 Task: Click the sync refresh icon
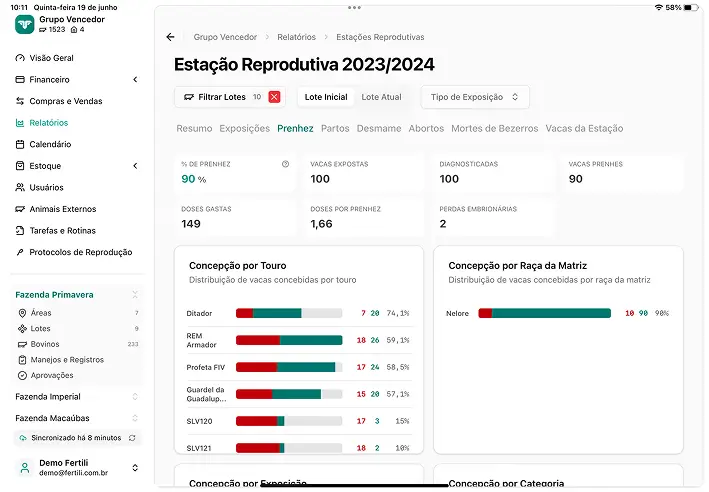[132, 438]
